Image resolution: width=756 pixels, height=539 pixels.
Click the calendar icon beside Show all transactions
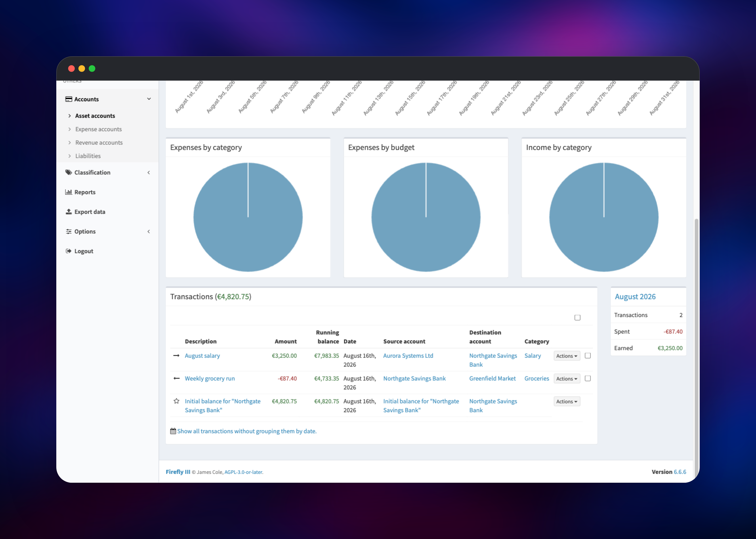pyautogui.click(x=173, y=431)
